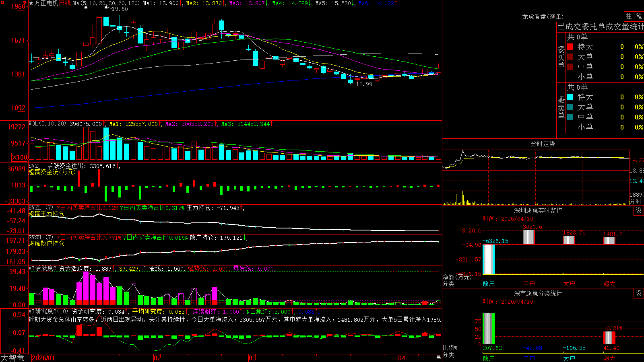Open the MA(5,10,20,30,60,120) indicator parameters
The height and width of the screenshot is (362, 644).
[x=106, y=3]
